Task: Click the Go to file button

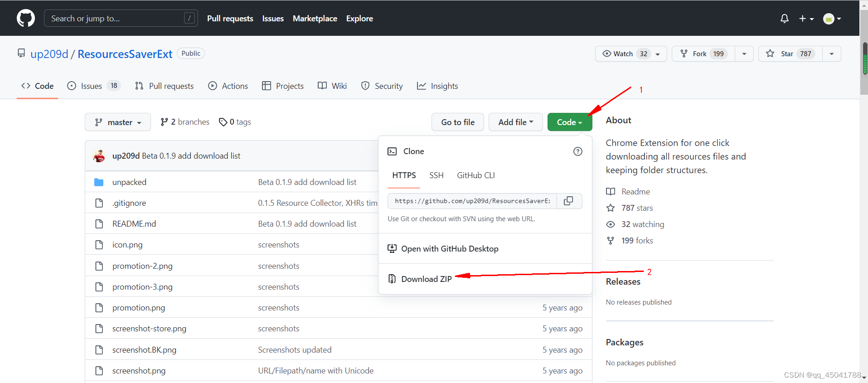Action: pos(458,122)
